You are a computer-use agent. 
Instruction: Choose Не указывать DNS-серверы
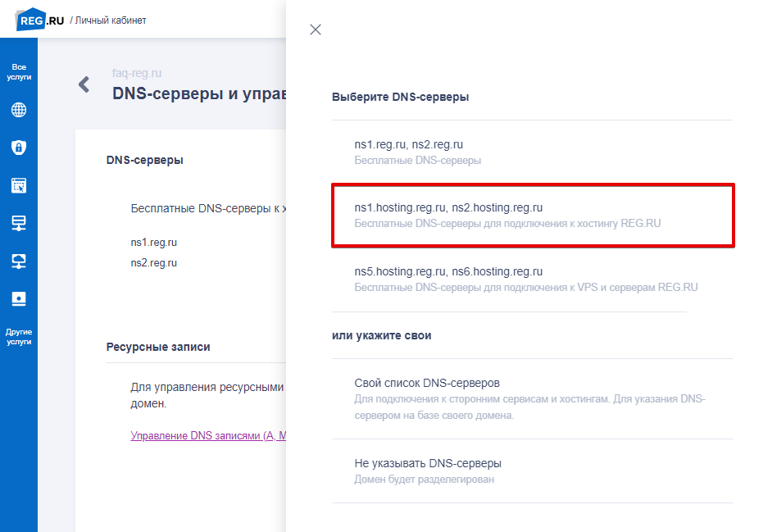532,471
